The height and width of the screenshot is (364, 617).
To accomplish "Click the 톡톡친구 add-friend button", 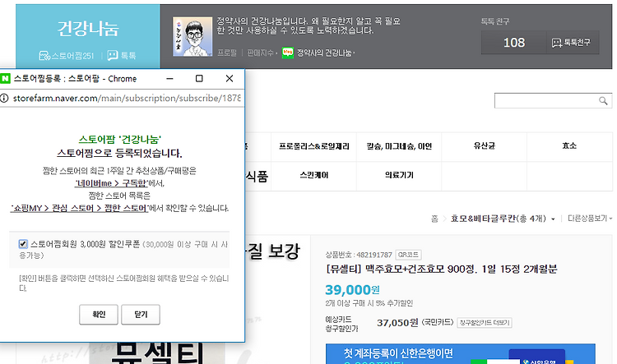I will [573, 43].
